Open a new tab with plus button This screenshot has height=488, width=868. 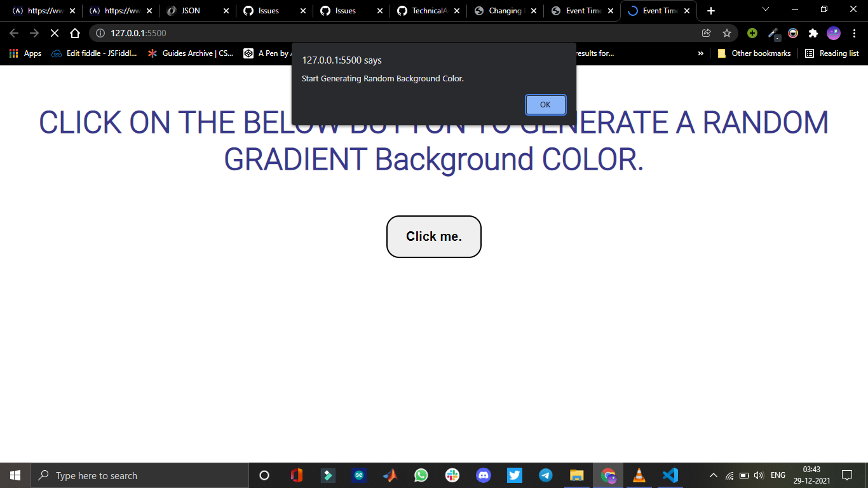tap(711, 11)
